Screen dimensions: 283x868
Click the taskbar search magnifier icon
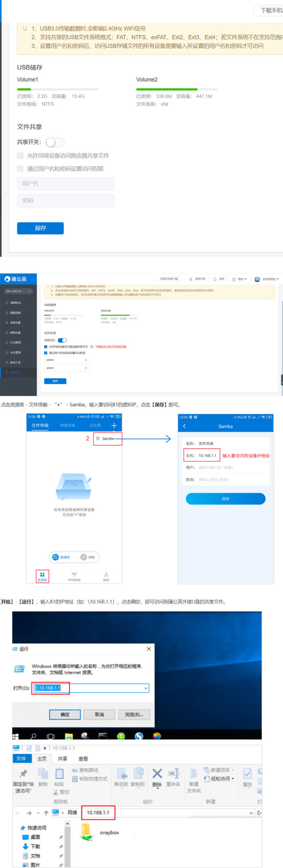click(x=33, y=736)
